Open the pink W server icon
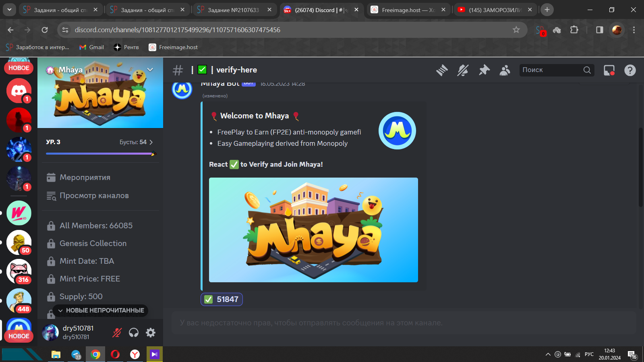The height and width of the screenshot is (362, 644). [19, 213]
